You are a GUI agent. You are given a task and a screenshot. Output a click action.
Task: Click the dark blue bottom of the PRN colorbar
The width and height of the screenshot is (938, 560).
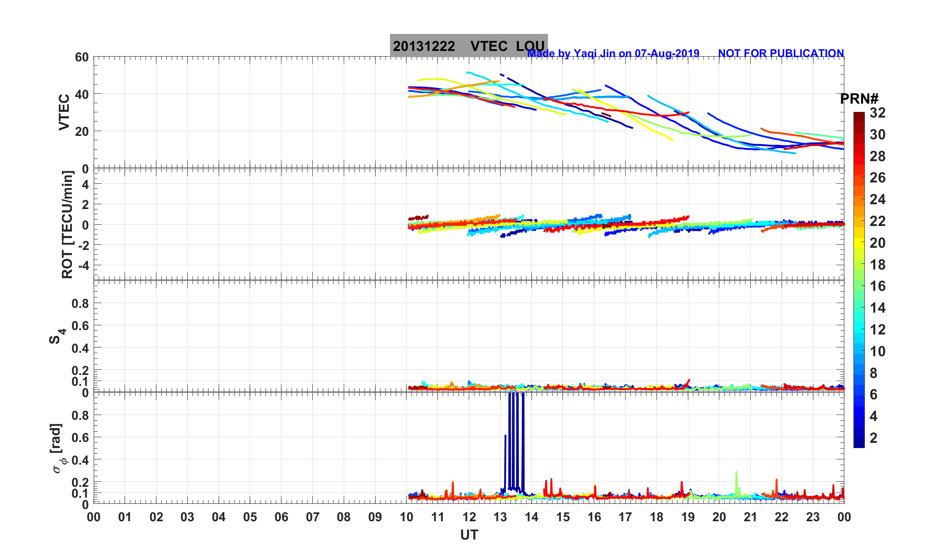pyautogui.click(x=859, y=442)
